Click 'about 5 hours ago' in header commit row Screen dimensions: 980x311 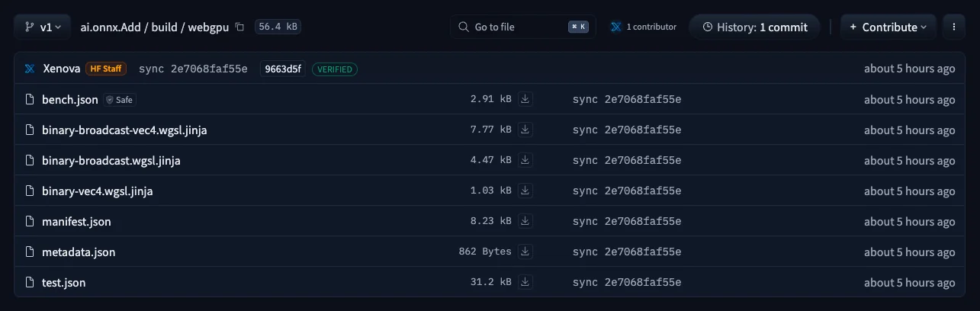pyautogui.click(x=909, y=69)
